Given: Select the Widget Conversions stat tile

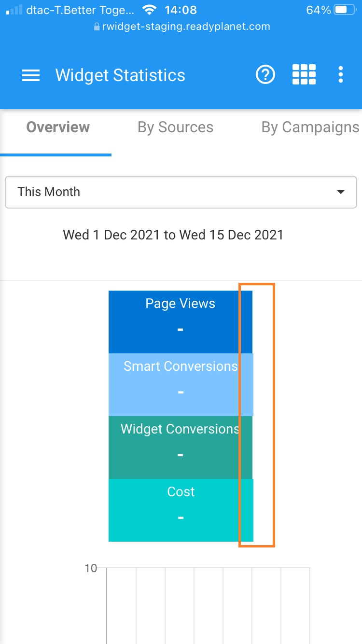Looking at the screenshot, I should (180, 447).
